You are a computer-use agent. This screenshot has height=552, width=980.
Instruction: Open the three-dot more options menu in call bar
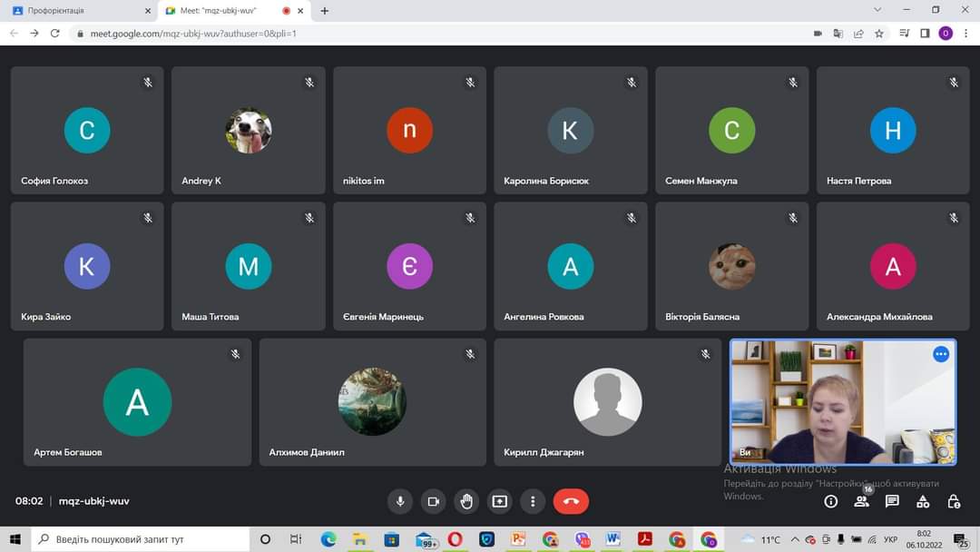pos(533,501)
